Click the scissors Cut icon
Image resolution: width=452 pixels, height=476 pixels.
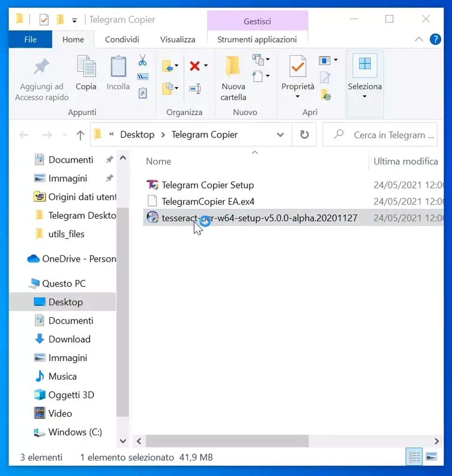(143, 60)
